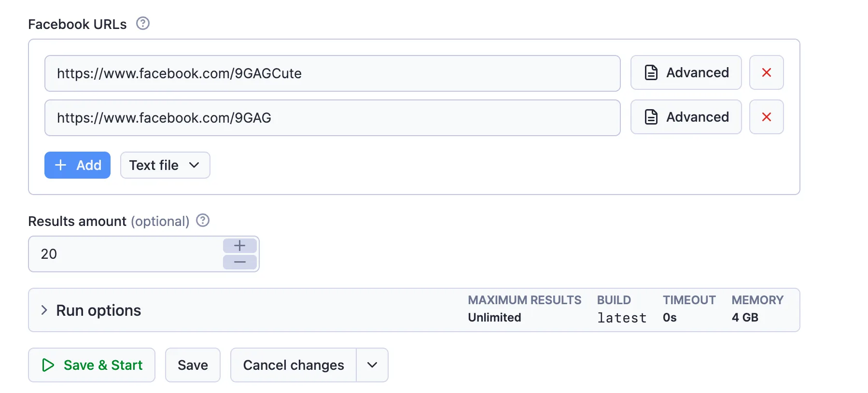
Task: Edit the 9GAGCute URL text field
Action: (x=333, y=73)
